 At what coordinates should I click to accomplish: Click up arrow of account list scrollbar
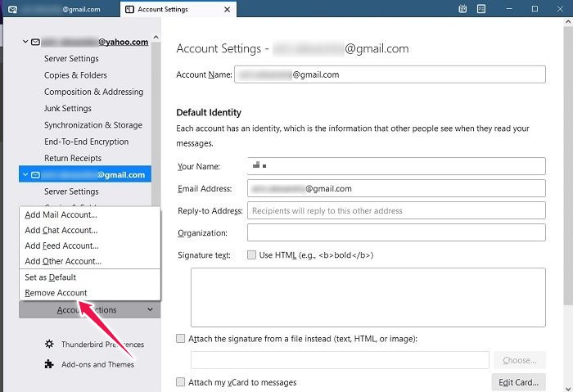156,38
